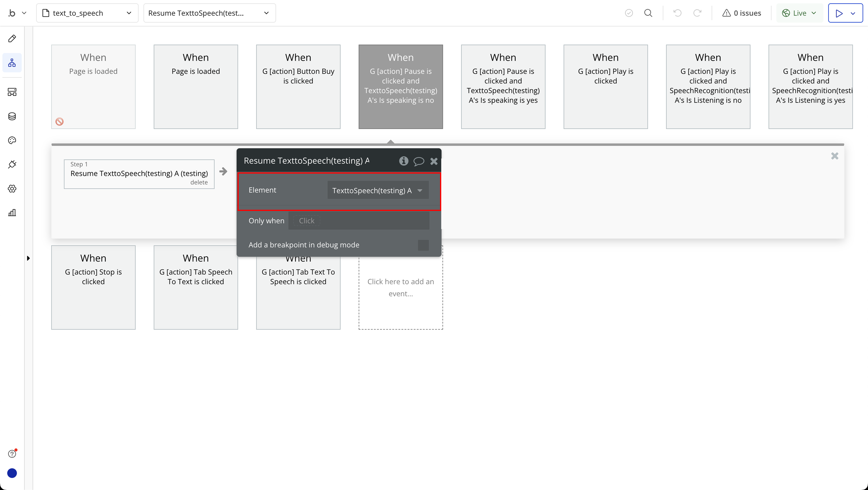Open the Logs bar chart icon
Screen dimensions: 868x490
point(12,213)
